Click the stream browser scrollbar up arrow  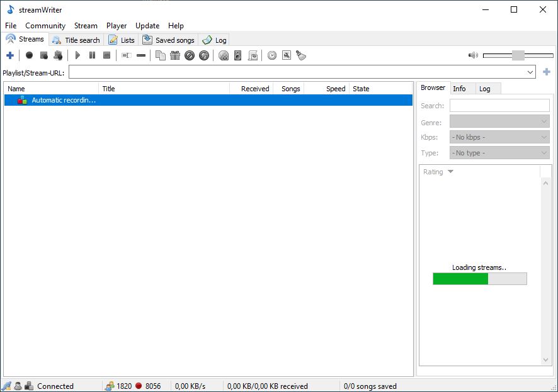click(545, 183)
